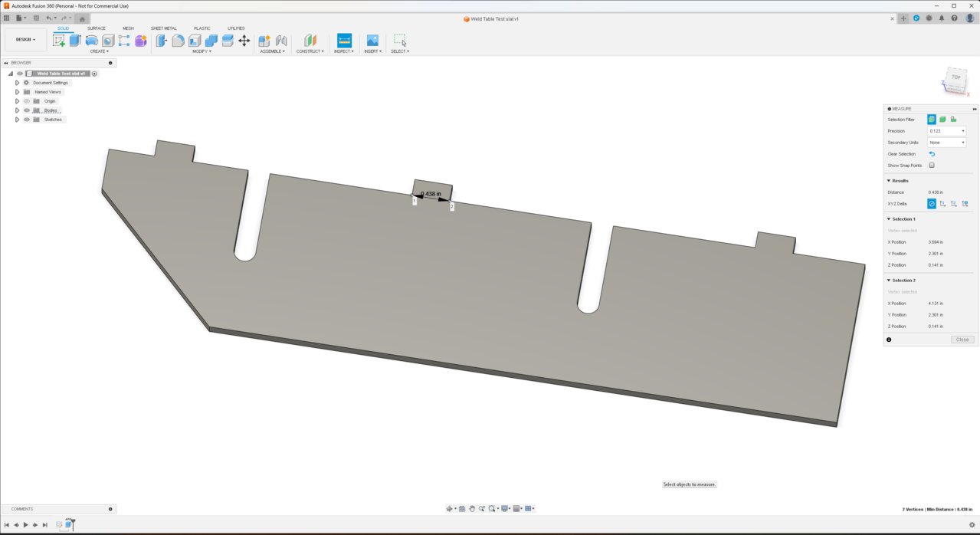Open the Measure tool under Inspect
Image resolution: width=980 pixels, height=535 pixels.
click(x=344, y=41)
